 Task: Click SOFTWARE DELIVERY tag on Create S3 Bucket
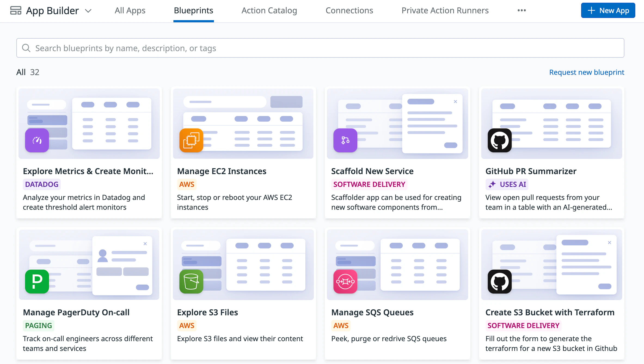click(x=523, y=326)
